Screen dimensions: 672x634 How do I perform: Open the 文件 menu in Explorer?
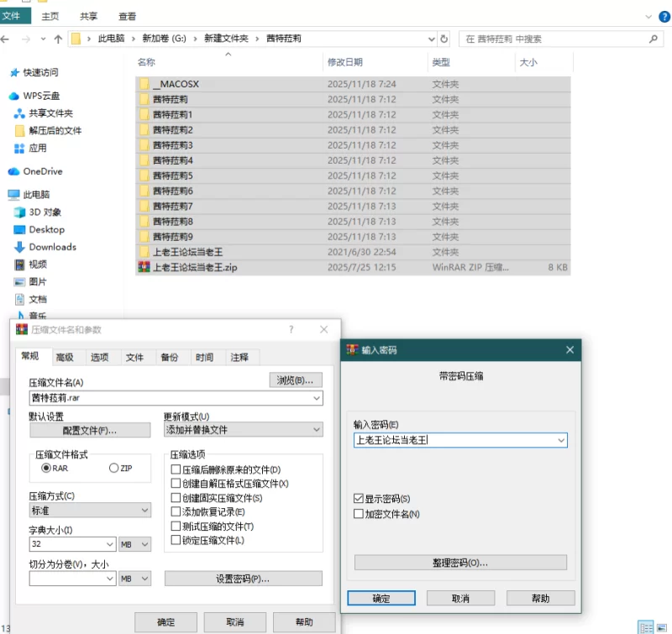coord(15,16)
